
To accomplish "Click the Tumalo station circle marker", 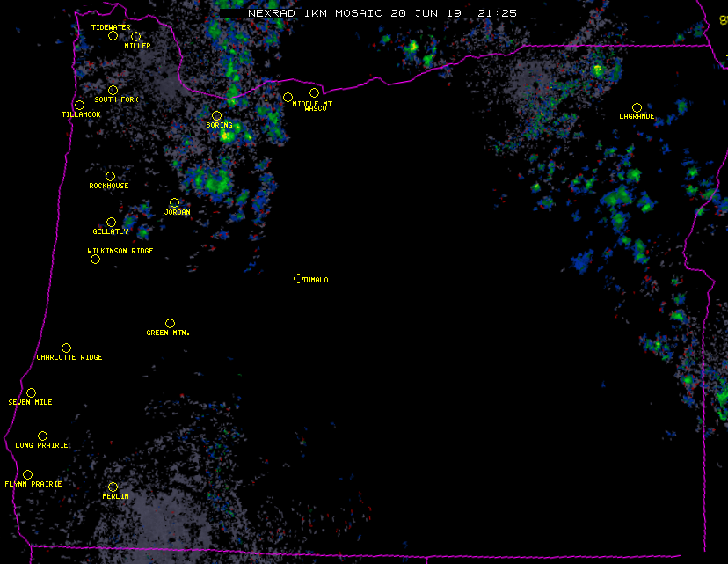I will coord(298,278).
